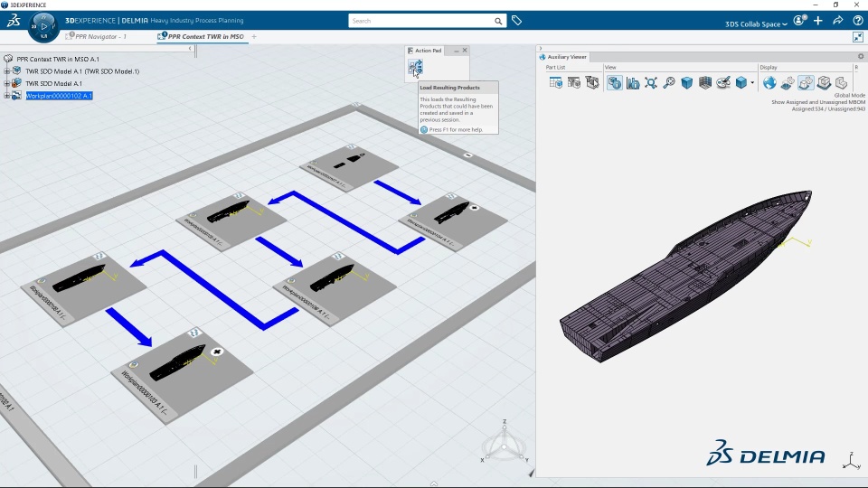Open the 3DS Collab Space dropdown
The width and height of the screenshot is (868, 488).
click(x=756, y=23)
